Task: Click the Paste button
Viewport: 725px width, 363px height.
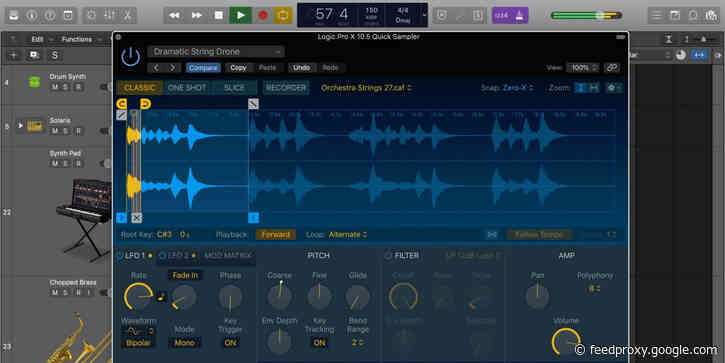Action: pyautogui.click(x=267, y=68)
